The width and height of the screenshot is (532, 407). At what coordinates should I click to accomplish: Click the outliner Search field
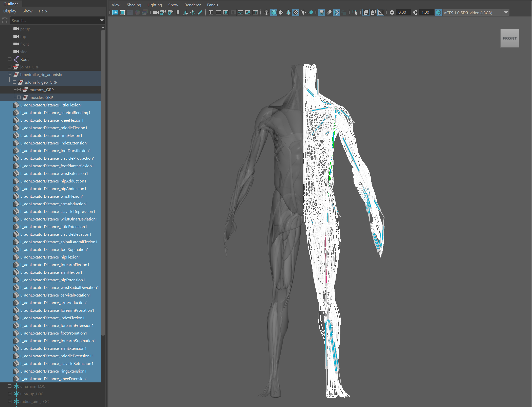[x=54, y=21]
